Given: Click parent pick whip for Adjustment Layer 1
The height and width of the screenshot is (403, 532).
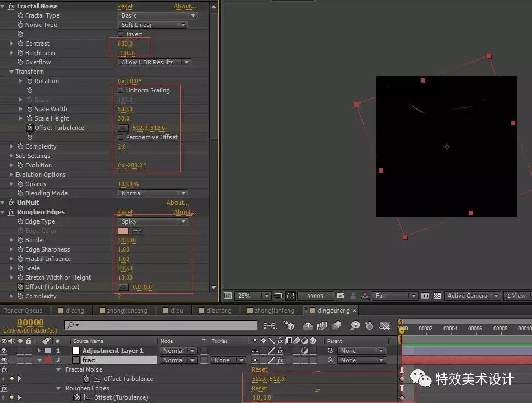Looking at the screenshot, I should [331, 351].
